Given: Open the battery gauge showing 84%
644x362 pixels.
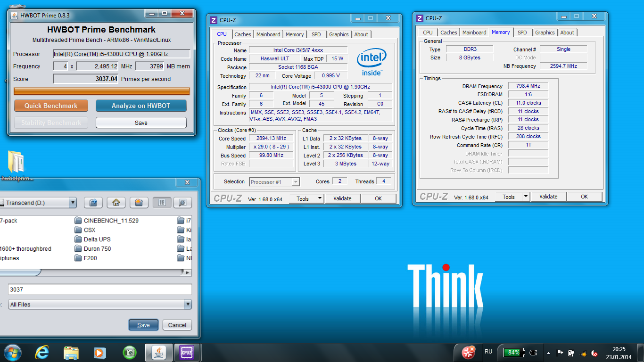Looking at the screenshot, I should 513,352.
